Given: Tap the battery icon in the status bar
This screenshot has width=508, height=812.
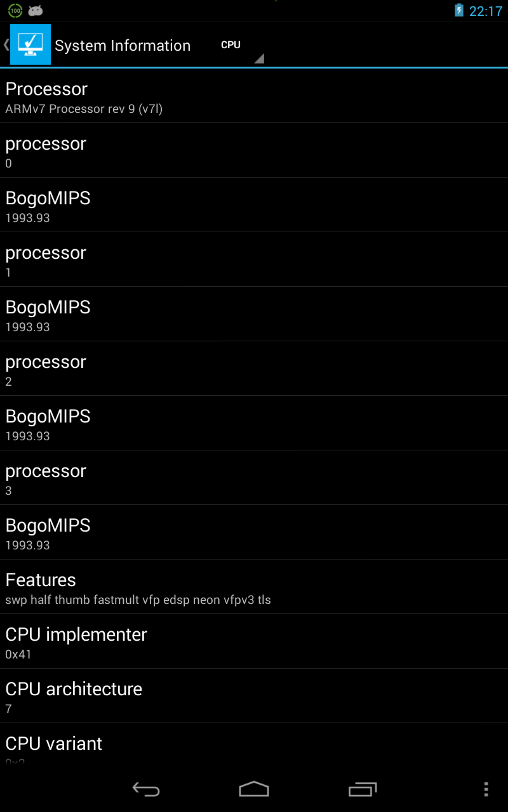Looking at the screenshot, I should 459,10.
